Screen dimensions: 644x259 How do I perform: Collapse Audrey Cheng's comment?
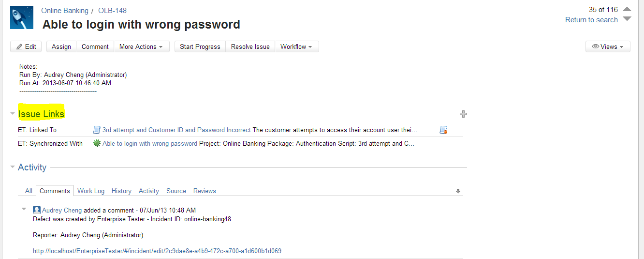24,209
